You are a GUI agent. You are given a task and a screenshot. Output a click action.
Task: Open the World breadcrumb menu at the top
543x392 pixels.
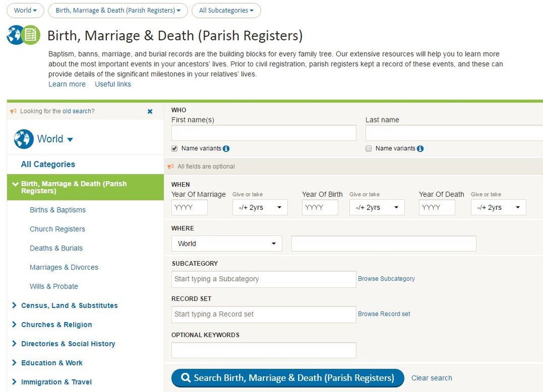[x=25, y=11]
